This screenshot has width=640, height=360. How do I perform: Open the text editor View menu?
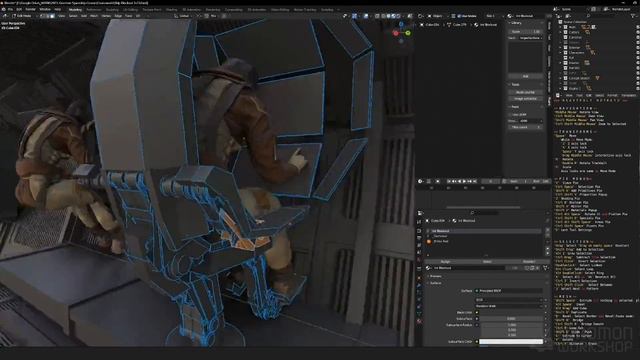pyautogui.click(x=569, y=96)
